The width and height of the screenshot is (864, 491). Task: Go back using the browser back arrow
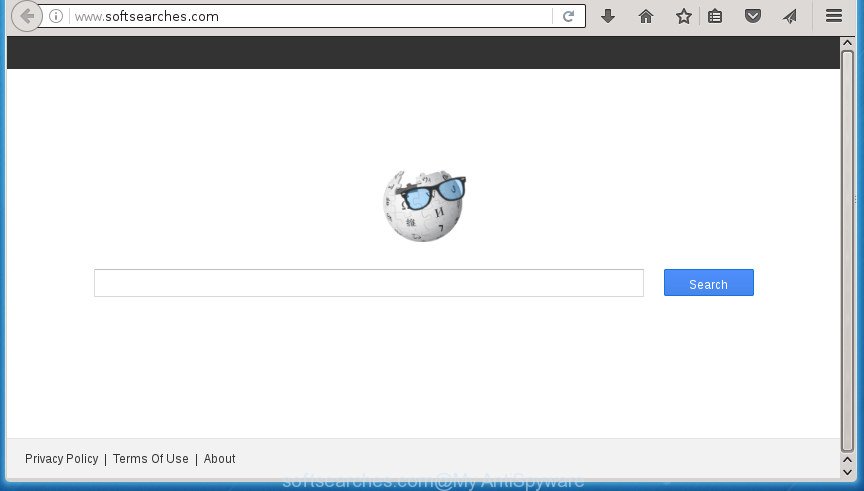(26, 17)
